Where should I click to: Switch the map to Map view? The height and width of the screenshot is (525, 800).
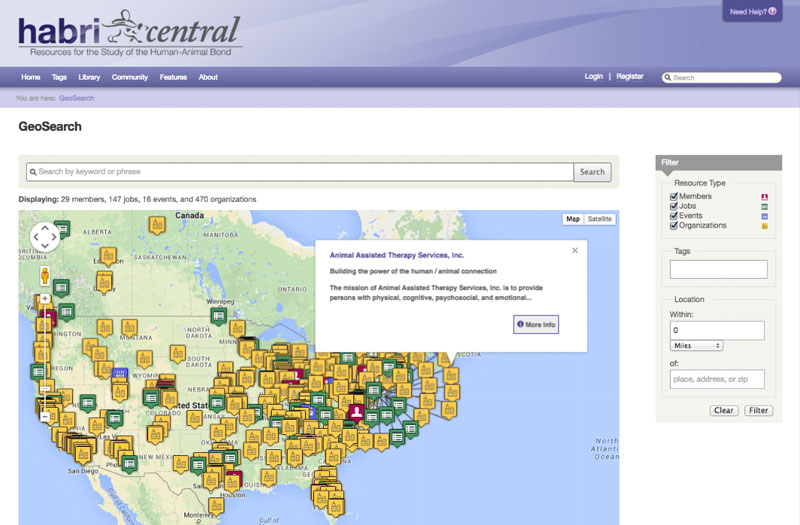point(573,219)
